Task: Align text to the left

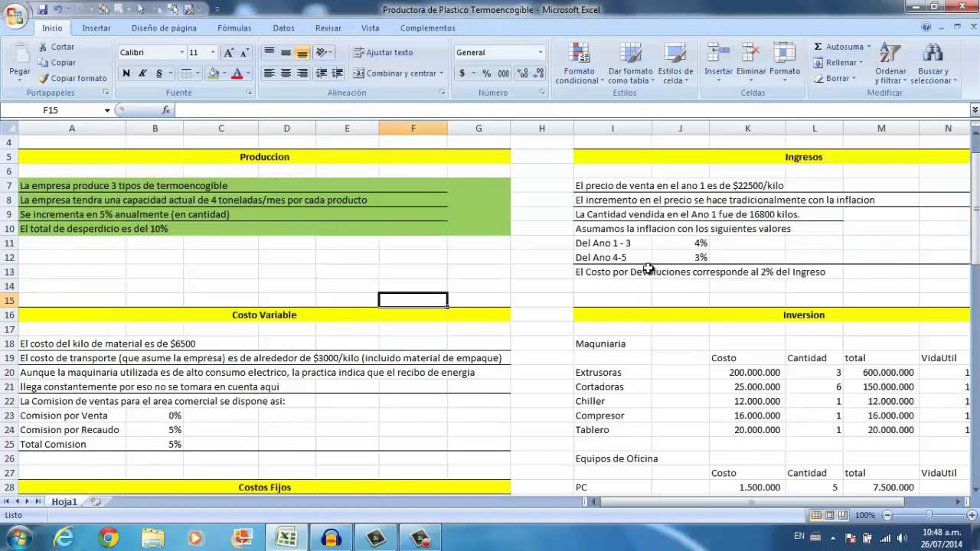Action: [x=269, y=73]
